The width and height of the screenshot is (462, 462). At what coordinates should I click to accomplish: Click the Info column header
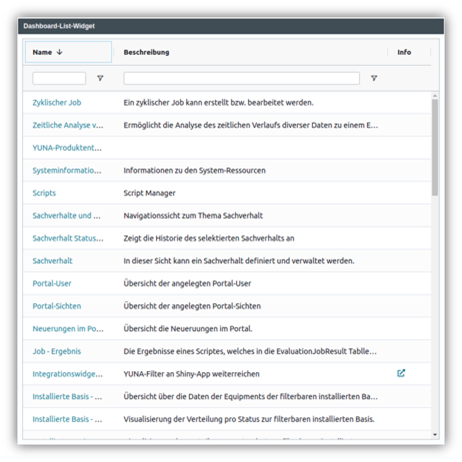coord(404,52)
